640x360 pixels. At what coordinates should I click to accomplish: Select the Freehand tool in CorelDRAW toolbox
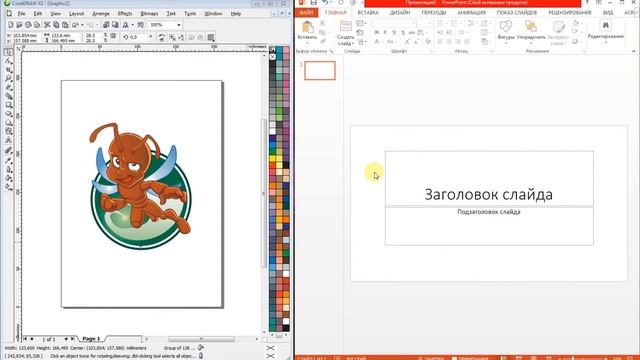point(8,87)
